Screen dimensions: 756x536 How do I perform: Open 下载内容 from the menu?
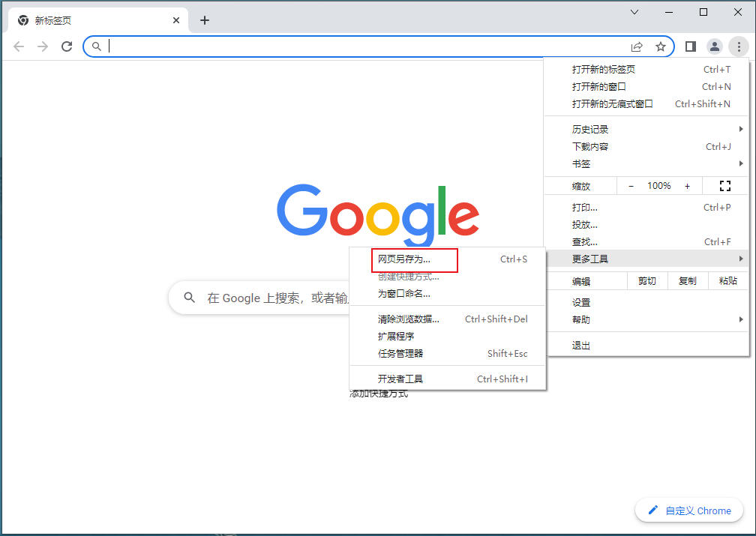[646, 146]
